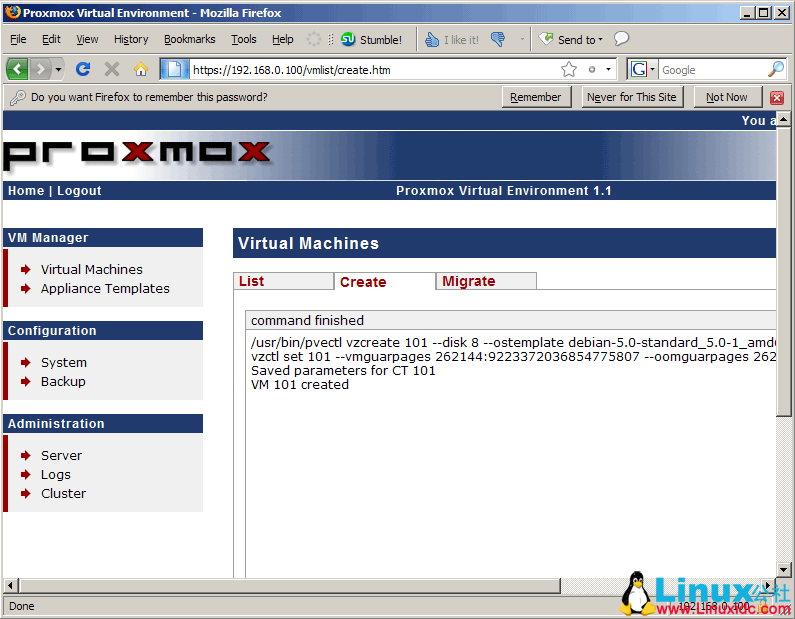Screen dimensions: 795x619
Task: Click the Google search engine icon
Action: click(x=638, y=69)
